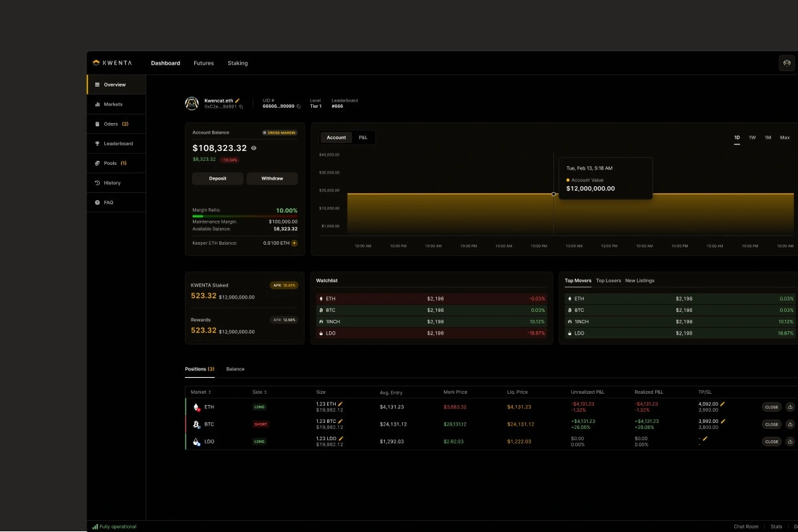The width and height of the screenshot is (798, 532).
Task: Set chart range to 1D
Action: coord(737,138)
